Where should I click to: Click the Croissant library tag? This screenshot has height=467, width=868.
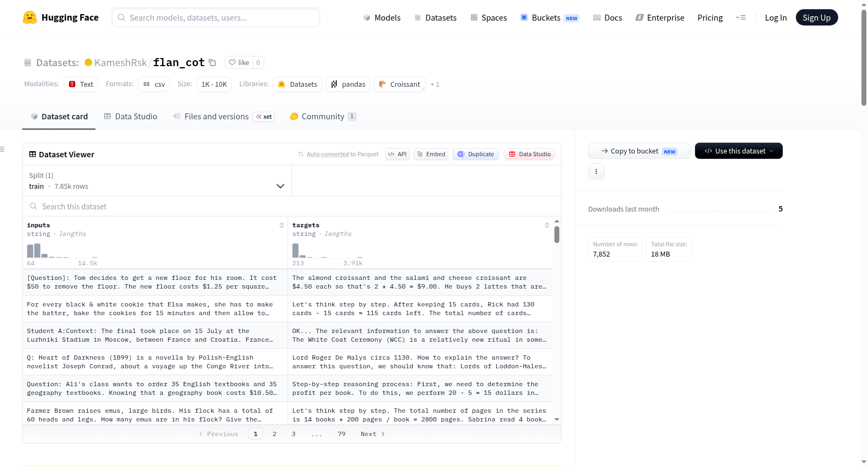click(399, 84)
